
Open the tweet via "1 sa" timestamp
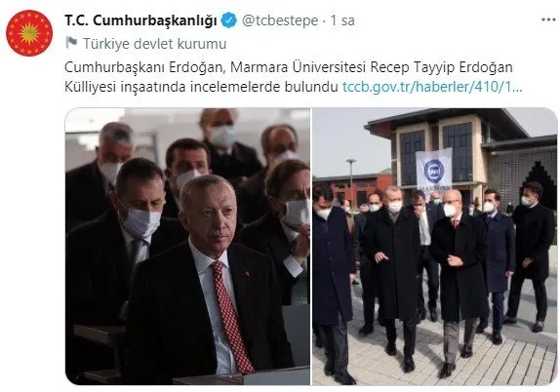[x=342, y=20]
